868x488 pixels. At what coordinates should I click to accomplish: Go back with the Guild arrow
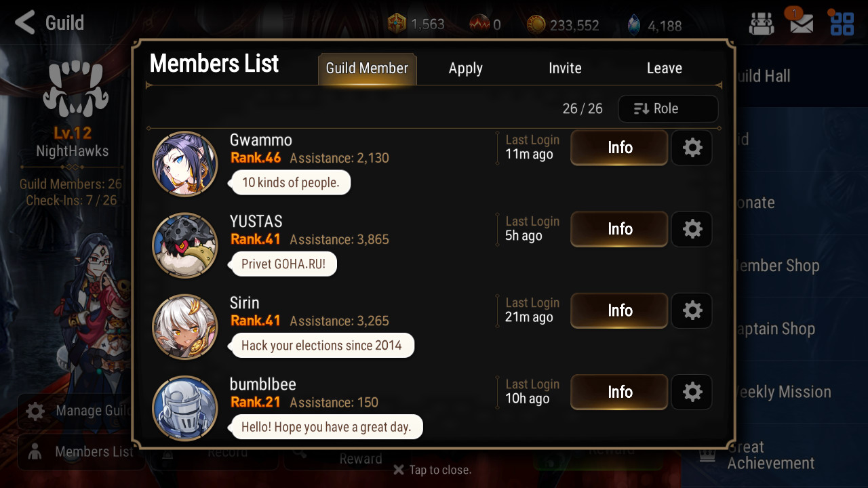49,22
